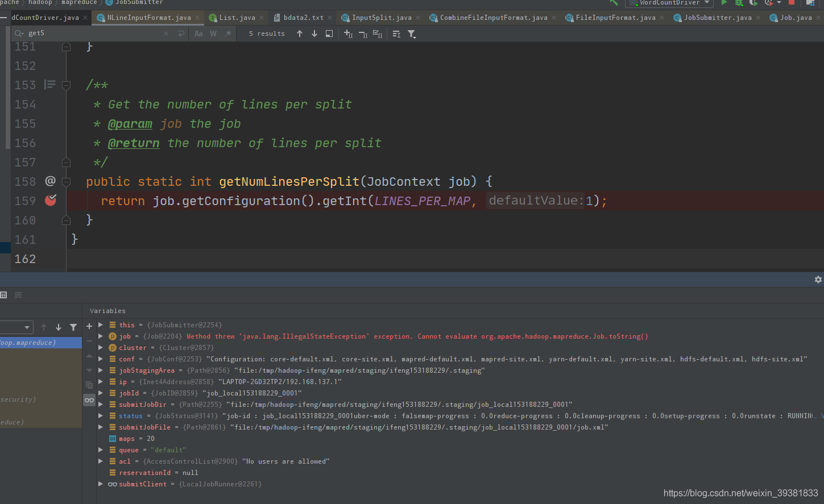Run with coverage using the shield icon

tap(753, 2)
